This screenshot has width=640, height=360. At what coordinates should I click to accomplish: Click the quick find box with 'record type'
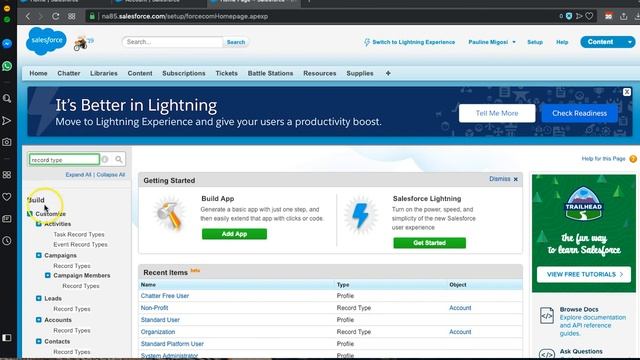64,160
